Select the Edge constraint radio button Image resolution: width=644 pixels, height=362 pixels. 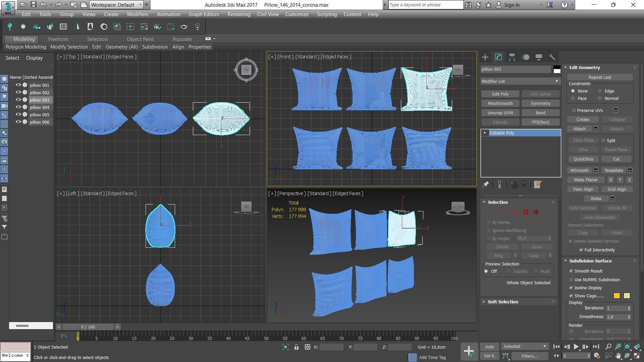[600, 91]
